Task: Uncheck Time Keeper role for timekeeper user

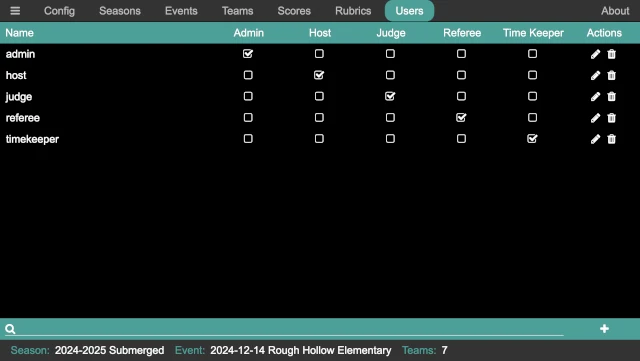Action: coord(532,138)
